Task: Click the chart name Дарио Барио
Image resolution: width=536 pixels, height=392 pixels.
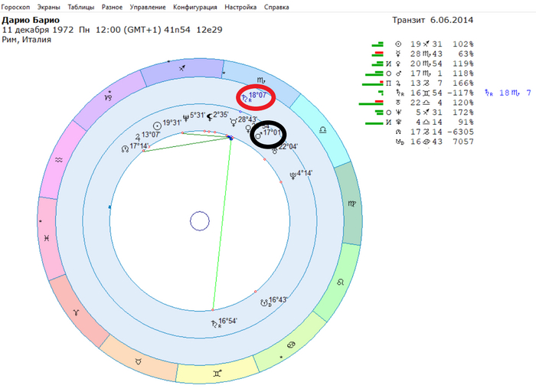Action: pyautogui.click(x=33, y=20)
